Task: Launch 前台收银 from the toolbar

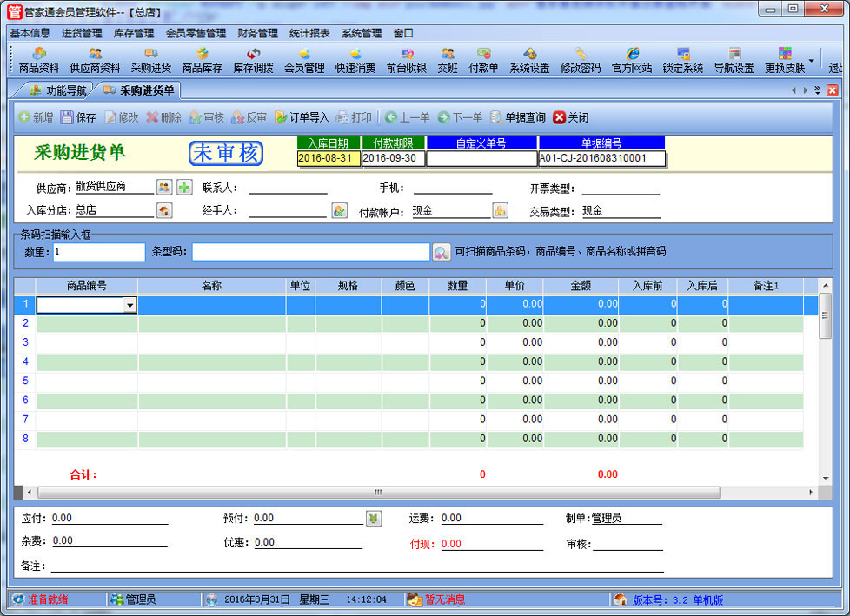Action: [x=406, y=60]
